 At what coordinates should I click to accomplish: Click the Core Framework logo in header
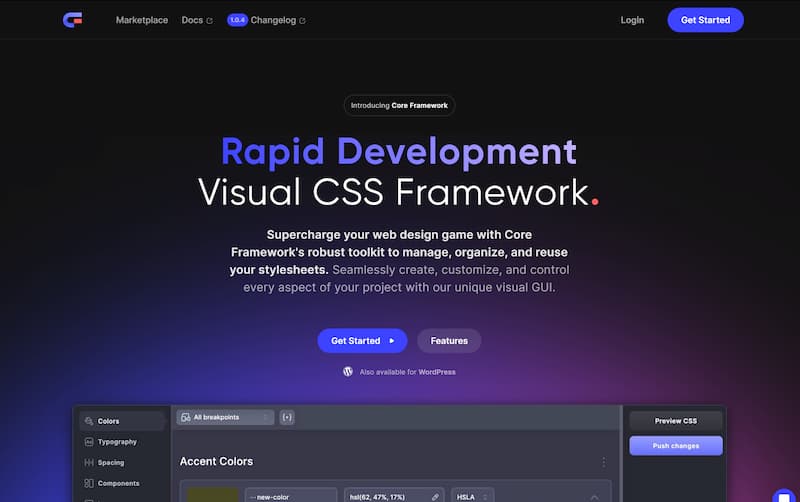[72, 20]
